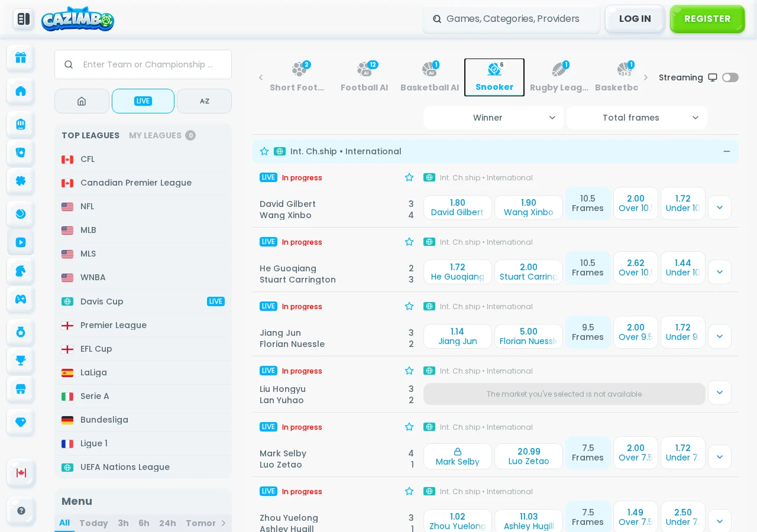Select the 24h time filter

pyautogui.click(x=167, y=523)
